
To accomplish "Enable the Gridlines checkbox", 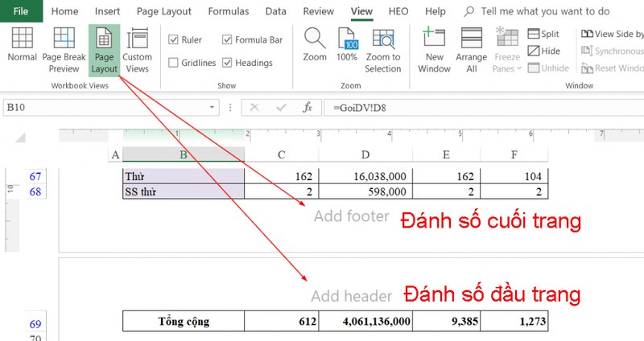I will [173, 63].
